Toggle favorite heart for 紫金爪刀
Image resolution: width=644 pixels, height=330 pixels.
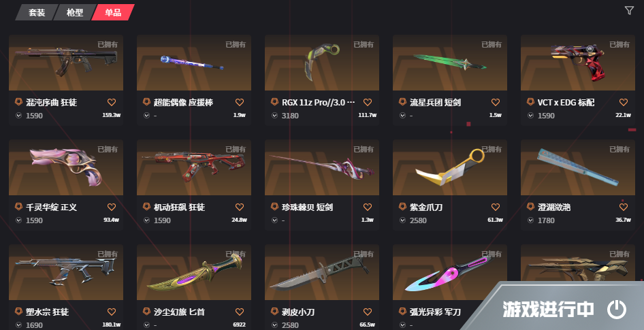click(496, 207)
